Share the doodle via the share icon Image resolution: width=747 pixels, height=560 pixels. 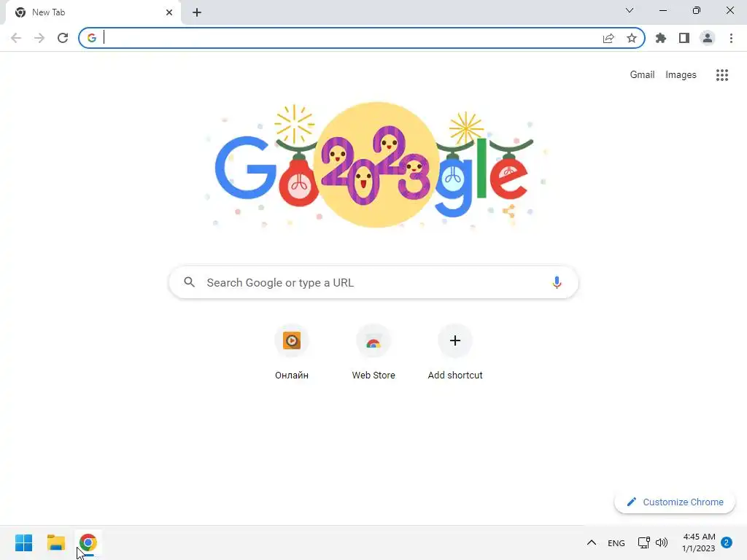click(x=508, y=211)
